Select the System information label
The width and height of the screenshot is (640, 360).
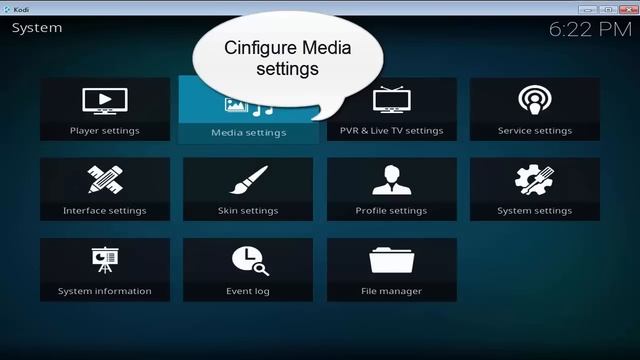[x=105, y=291]
